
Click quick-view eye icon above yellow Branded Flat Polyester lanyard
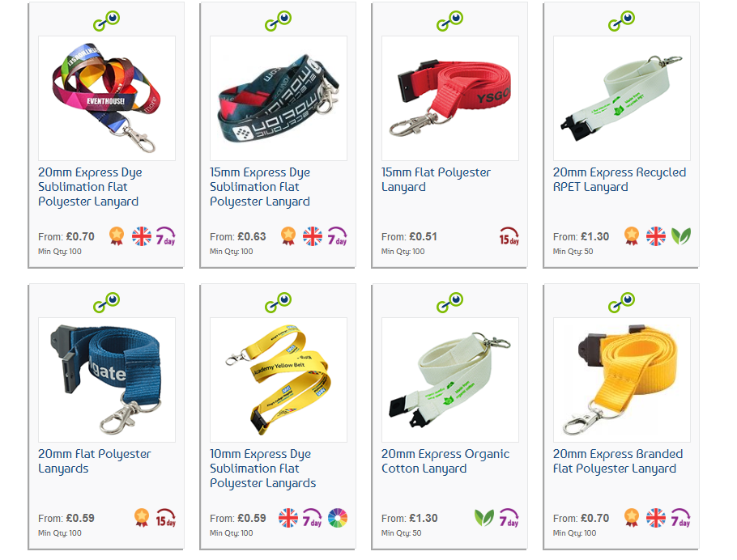coord(621,303)
